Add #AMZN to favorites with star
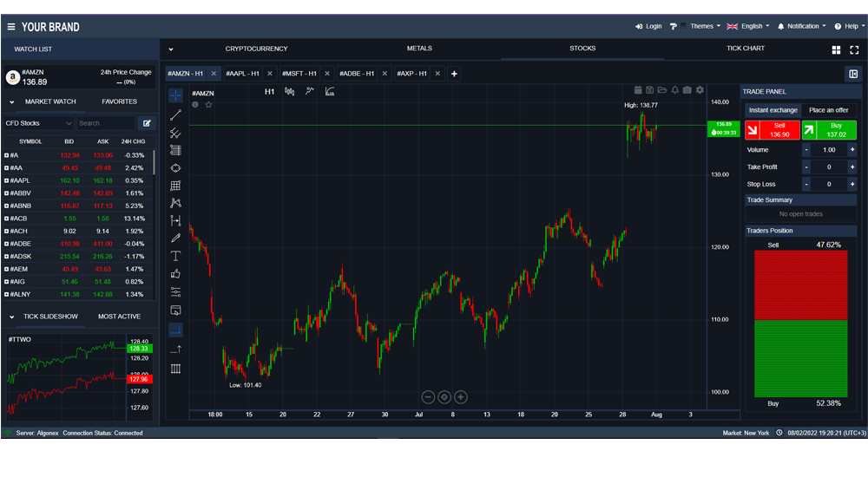 point(208,105)
